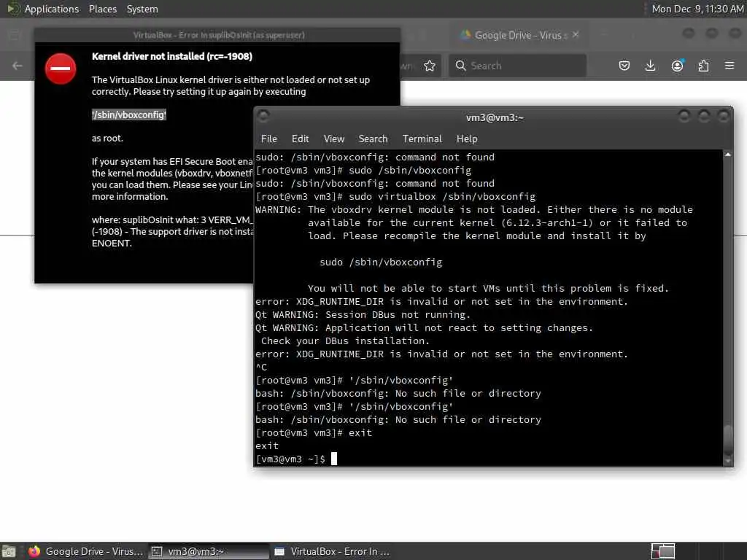
Task: Click the terminal window menu button at title left
Action: point(263,115)
